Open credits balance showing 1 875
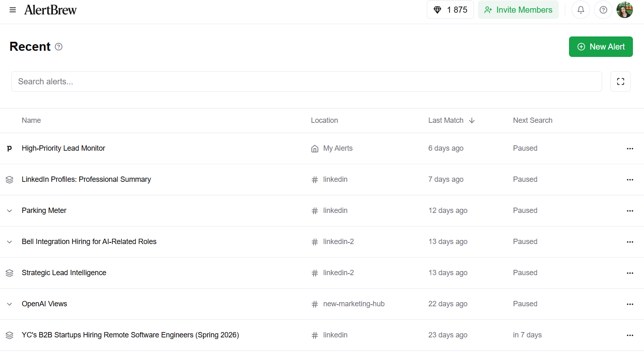The height and width of the screenshot is (355, 644). coord(450,10)
